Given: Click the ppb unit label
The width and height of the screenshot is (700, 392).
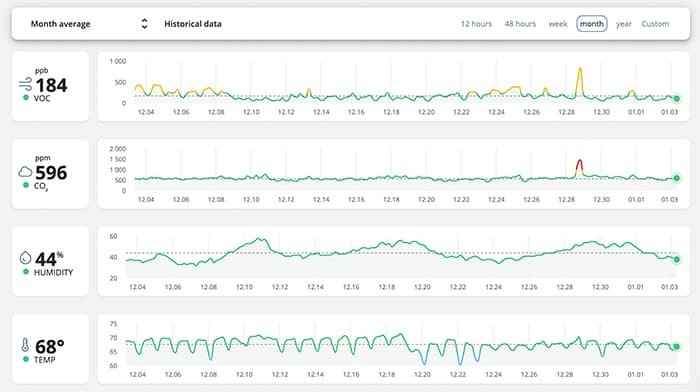Looking at the screenshot, I should (x=42, y=71).
